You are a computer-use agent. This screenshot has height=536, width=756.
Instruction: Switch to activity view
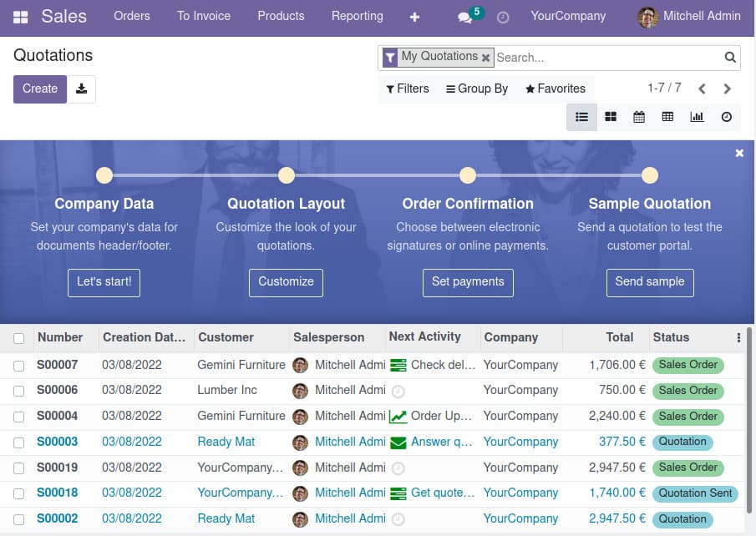[x=726, y=117]
